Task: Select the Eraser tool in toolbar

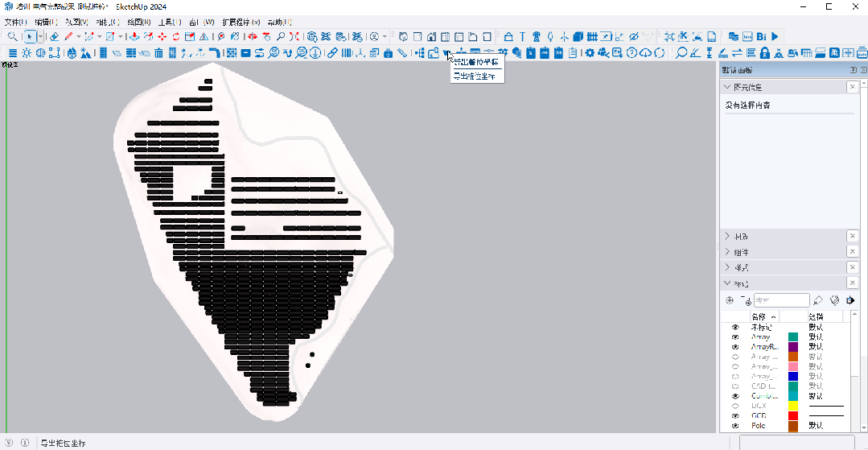Action: coord(55,37)
